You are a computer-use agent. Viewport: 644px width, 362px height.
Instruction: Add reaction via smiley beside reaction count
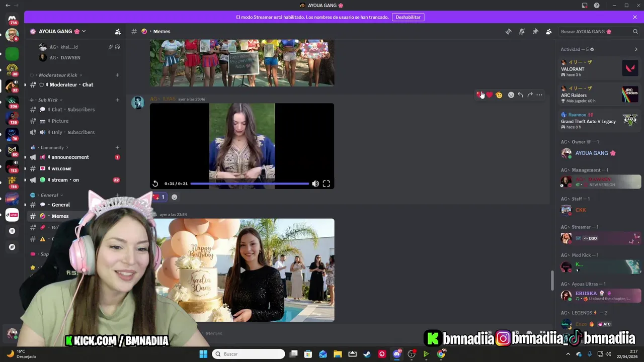(x=174, y=197)
